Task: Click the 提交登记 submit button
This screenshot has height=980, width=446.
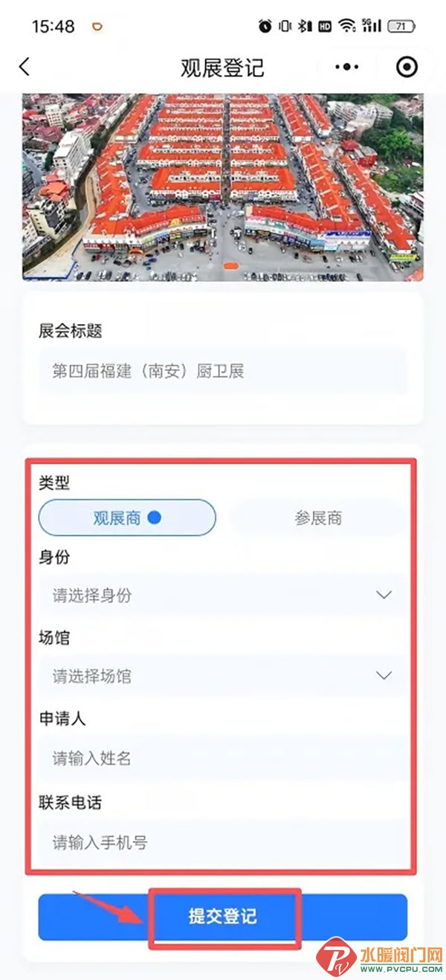Action: pos(222,916)
